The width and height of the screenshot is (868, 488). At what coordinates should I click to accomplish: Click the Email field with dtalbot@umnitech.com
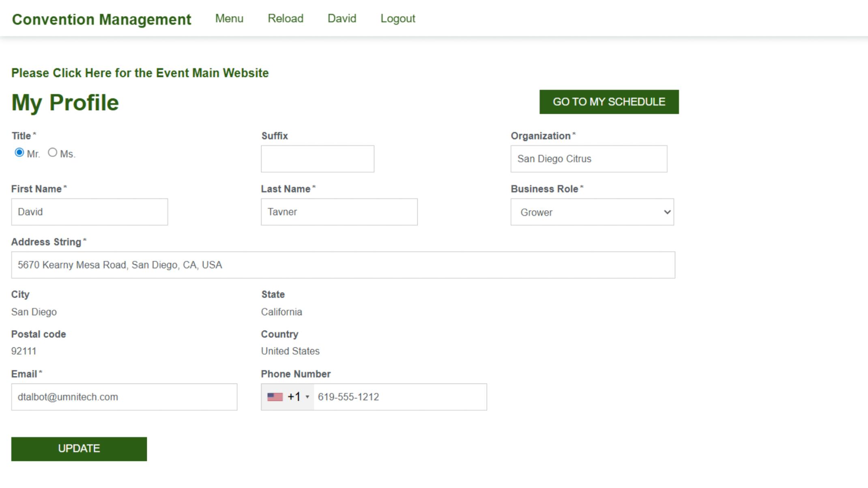point(124,397)
